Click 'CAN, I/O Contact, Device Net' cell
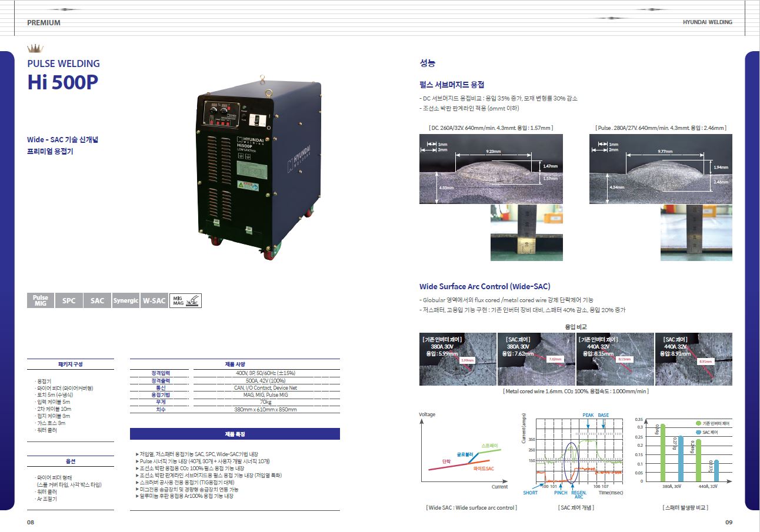The image size is (760, 532). point(265,388)
